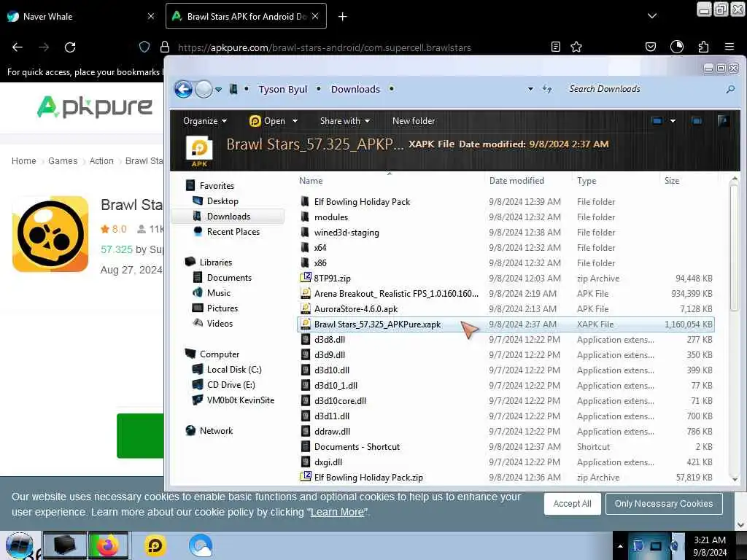The height and width of the screenshot is (560, 747).
Task: Open Music library
Action: [x=219, y=292]
